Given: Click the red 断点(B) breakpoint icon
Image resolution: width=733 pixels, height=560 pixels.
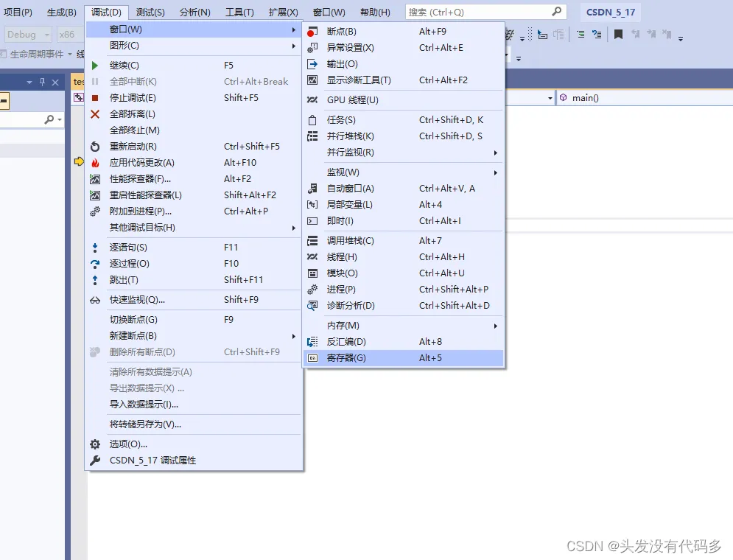Looking at the screenshot, I should pos(312,32).
